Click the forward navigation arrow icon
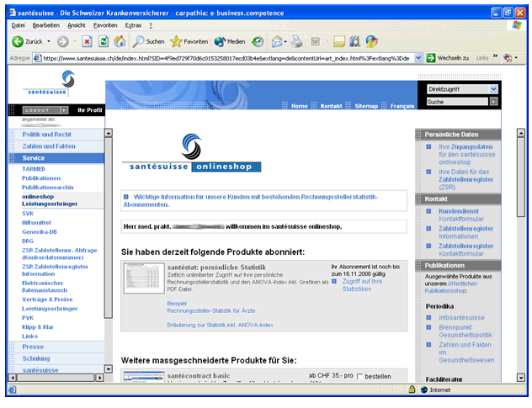The width and height of the screenshot is (532, 408). tap(62, 41)
